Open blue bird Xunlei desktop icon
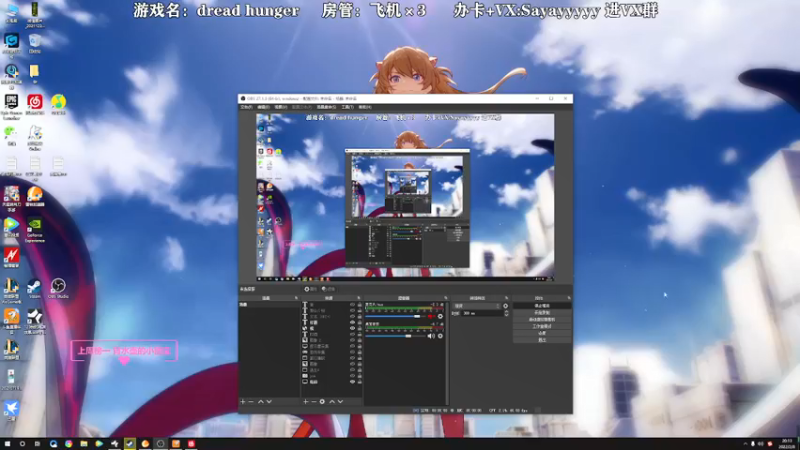Screen dimensions: 800x450 tap(11, 410)
